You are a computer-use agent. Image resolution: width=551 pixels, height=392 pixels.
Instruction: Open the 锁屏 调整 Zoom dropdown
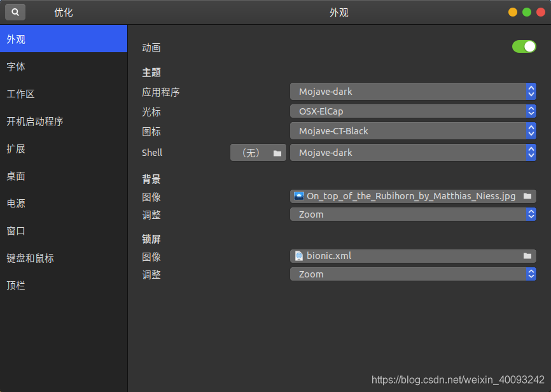(x=413, y=274)
